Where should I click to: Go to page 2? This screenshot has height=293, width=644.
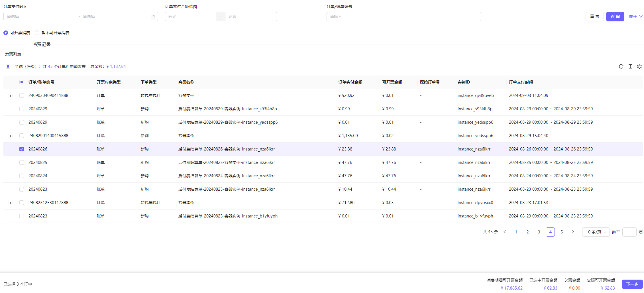click(x=527, y=232)
